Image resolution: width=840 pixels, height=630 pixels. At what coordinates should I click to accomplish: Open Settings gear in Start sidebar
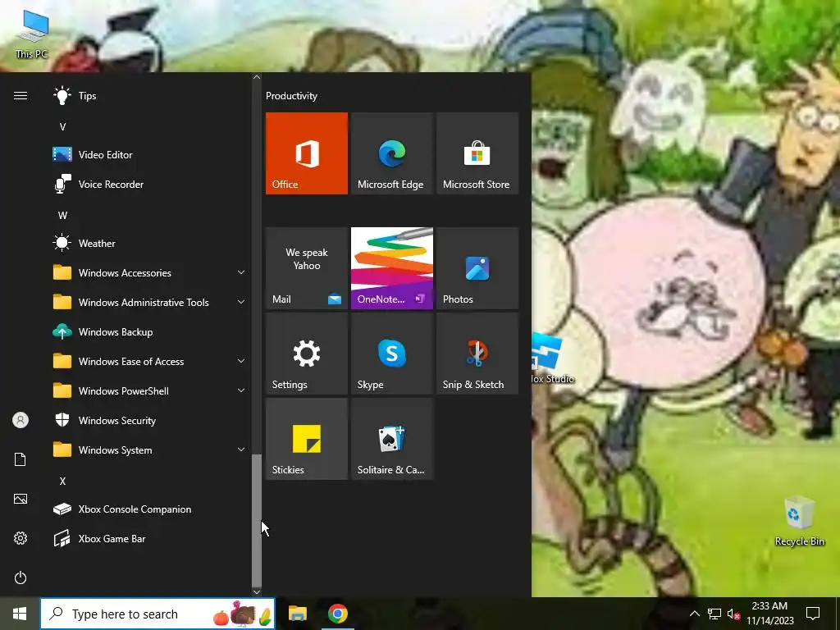coord(21,538)
